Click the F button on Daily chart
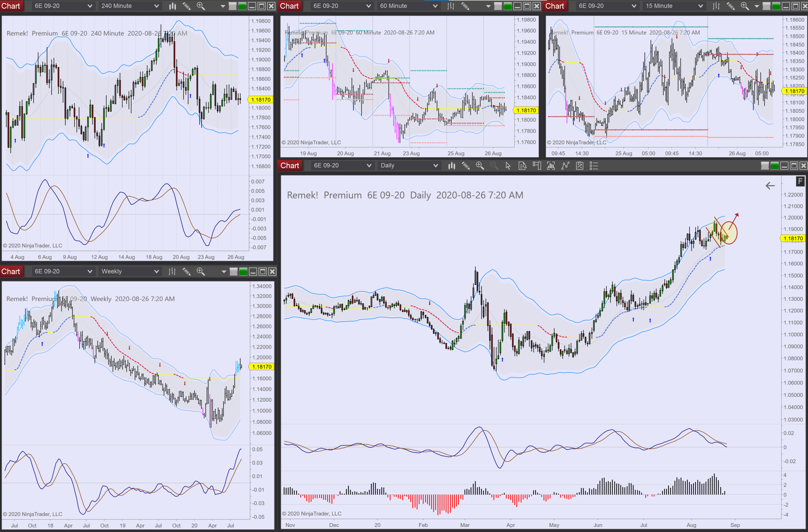Viewport: 808px width, 532px height. coord(800,181)
